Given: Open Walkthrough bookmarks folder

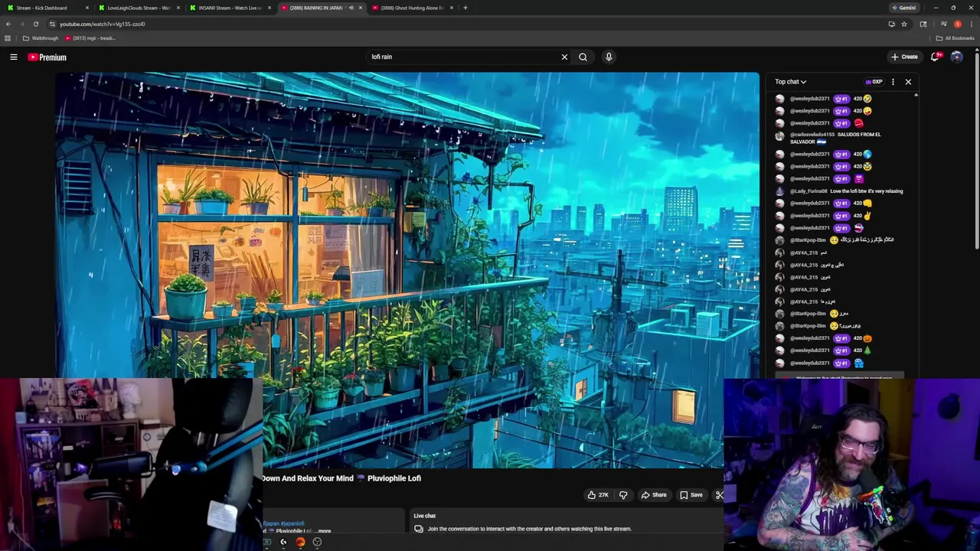Looking at the screenshot, I should click(41, 38).
